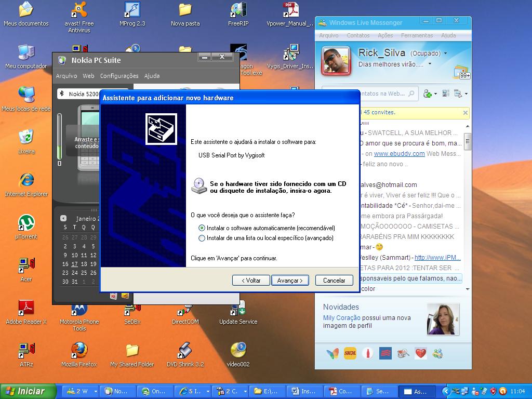Click the MSN butterfly icon in Messenger footer

click(332, 353)
